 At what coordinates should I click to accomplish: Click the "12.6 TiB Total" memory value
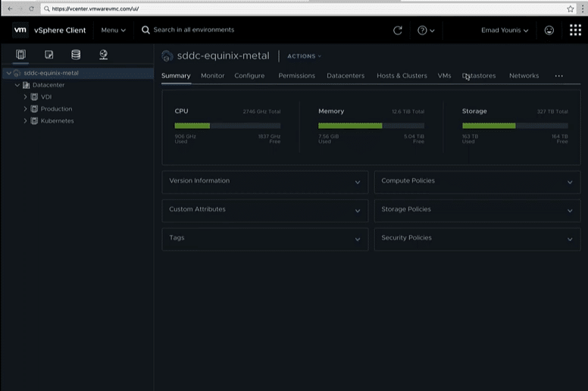[x=408, y=111]
